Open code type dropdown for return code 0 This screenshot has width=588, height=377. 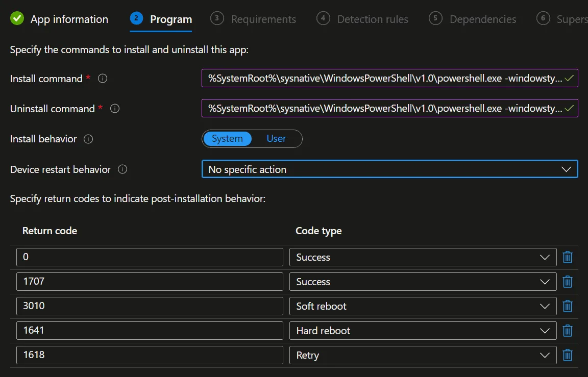point(423,257)
